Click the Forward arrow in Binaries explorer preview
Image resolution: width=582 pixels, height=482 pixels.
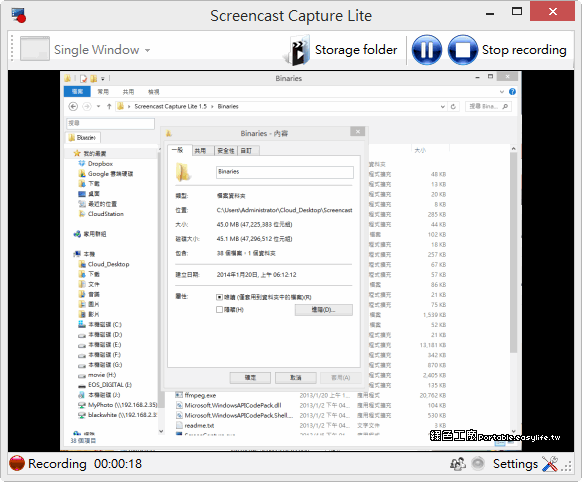pyautogui.click(x=86, y=106)
